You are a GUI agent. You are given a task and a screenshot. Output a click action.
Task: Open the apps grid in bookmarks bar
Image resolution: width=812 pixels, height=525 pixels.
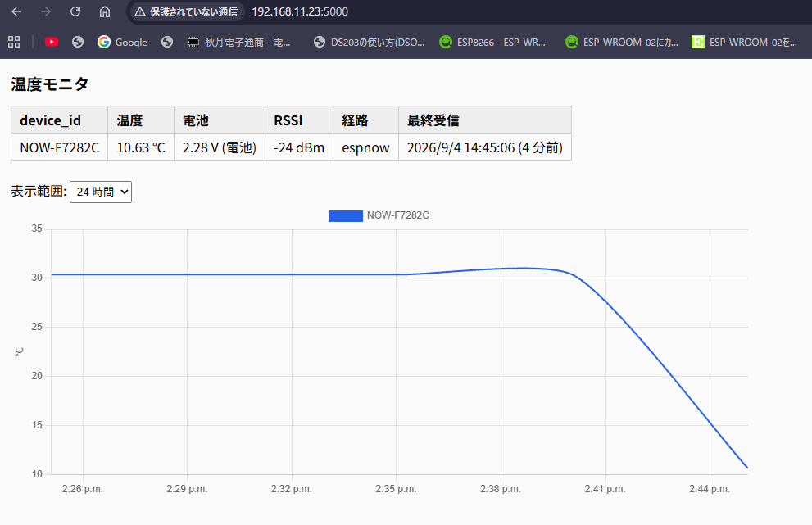pyautogui.click(x=14, y=42)
